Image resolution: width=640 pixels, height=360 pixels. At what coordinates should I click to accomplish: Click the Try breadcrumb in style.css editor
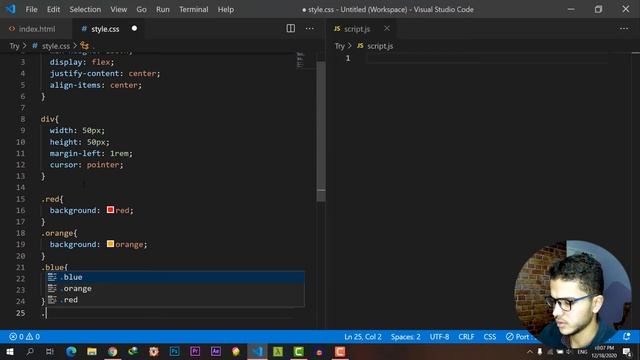click(x=14, y=46)
